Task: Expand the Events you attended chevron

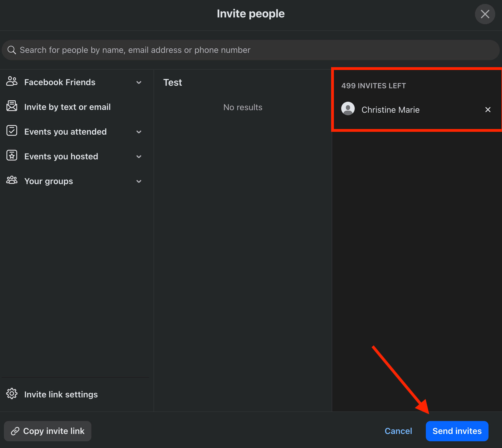Action: point(139,132)
